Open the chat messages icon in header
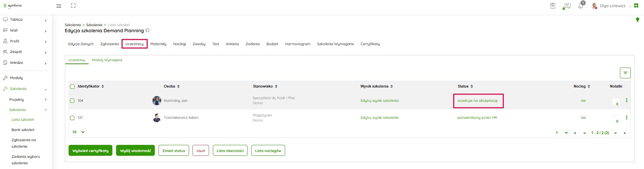This screenshot has height=169, width=644. click(567, 6)
